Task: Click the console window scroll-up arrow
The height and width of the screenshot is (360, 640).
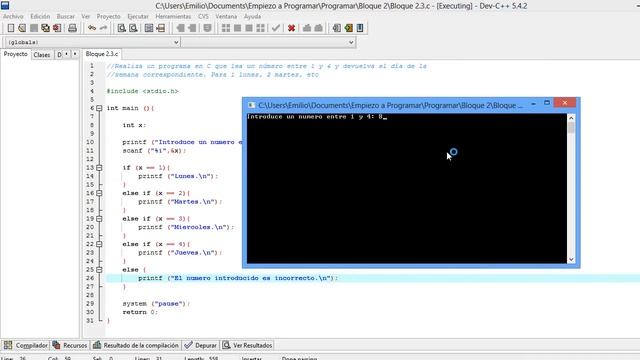Action: click(571, 118)
